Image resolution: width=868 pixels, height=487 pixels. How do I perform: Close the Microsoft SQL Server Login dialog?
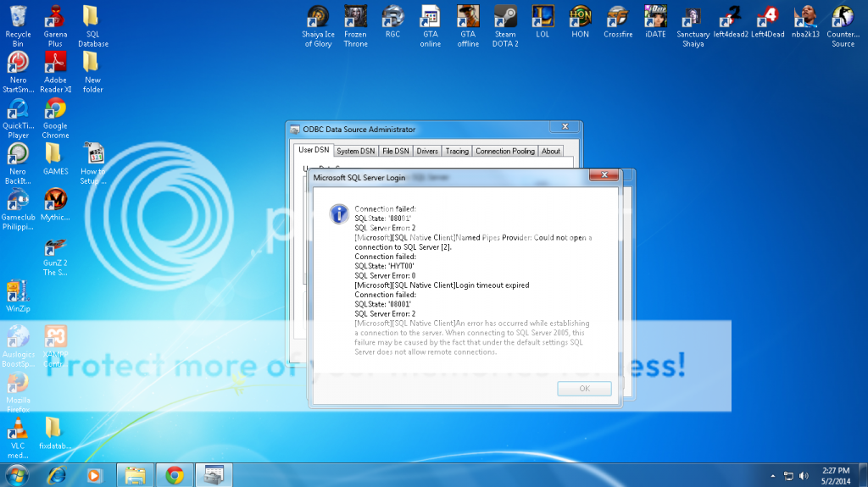tap(604, 174)
